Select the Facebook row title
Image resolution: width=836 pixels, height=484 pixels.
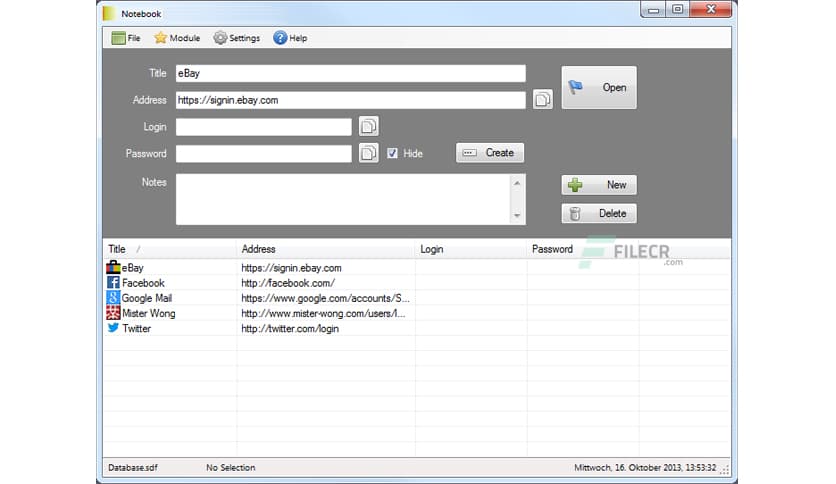pyautogui.click(x=143, y=283)
